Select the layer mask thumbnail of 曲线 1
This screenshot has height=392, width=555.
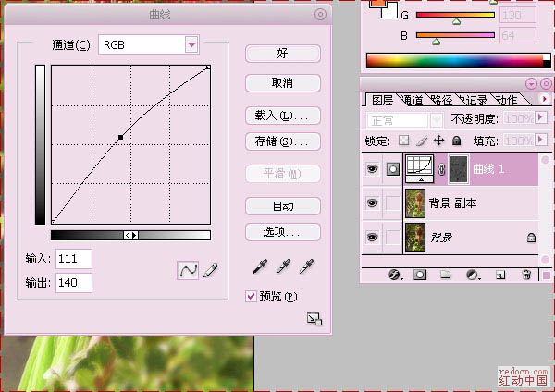click(459, 169)
